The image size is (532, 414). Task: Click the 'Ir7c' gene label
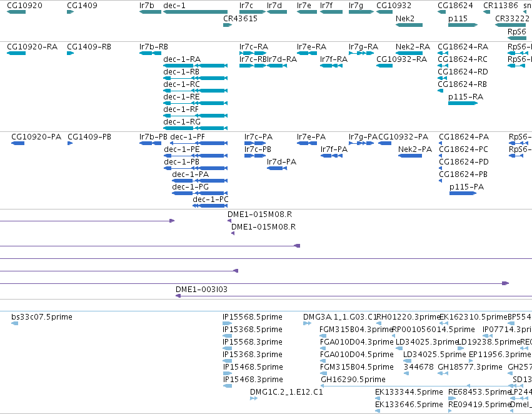click(x=246, y=6)
